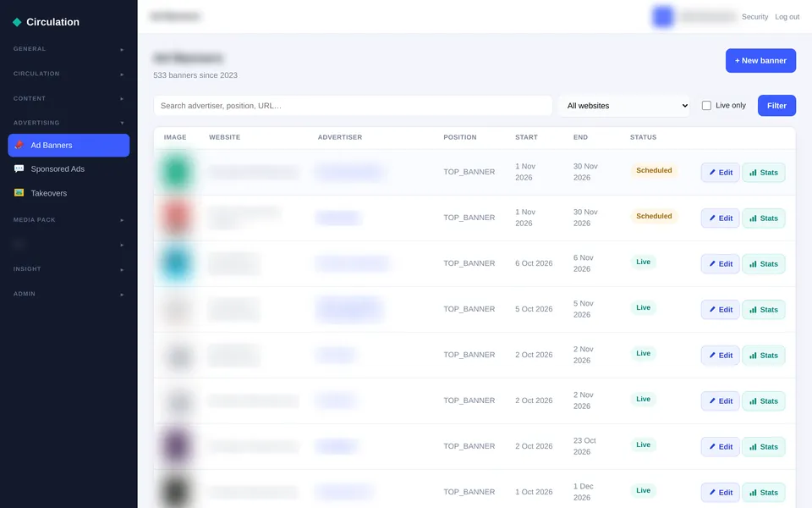812x508 pixels.
Task: Click the 5 Oct 2026 start date
Action: point(534,309)
